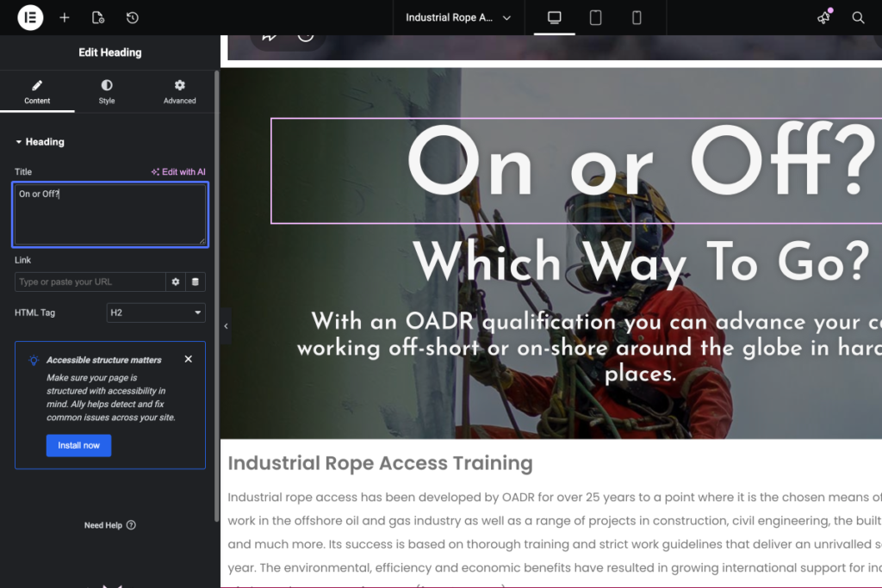
Task: Select the 'On or Off?' heading on canvas
Action: [641, 161]
